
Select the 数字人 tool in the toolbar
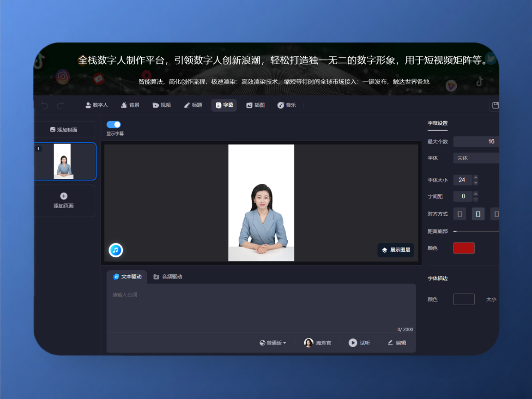[x=97, y=105]
